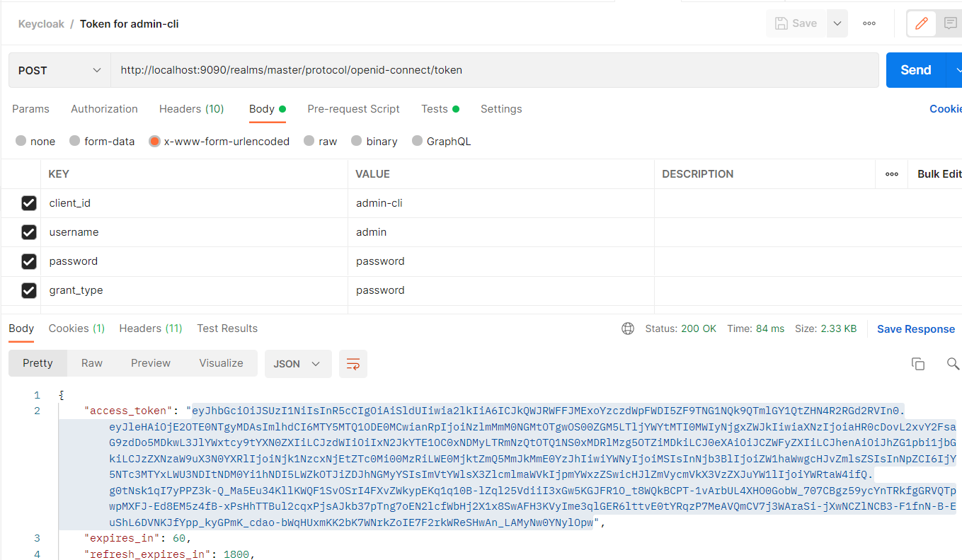Screen dimensions: 962x560
Task: Uncheck the username row checkbox
Action: pyautogui.click(x=28, y=232)
